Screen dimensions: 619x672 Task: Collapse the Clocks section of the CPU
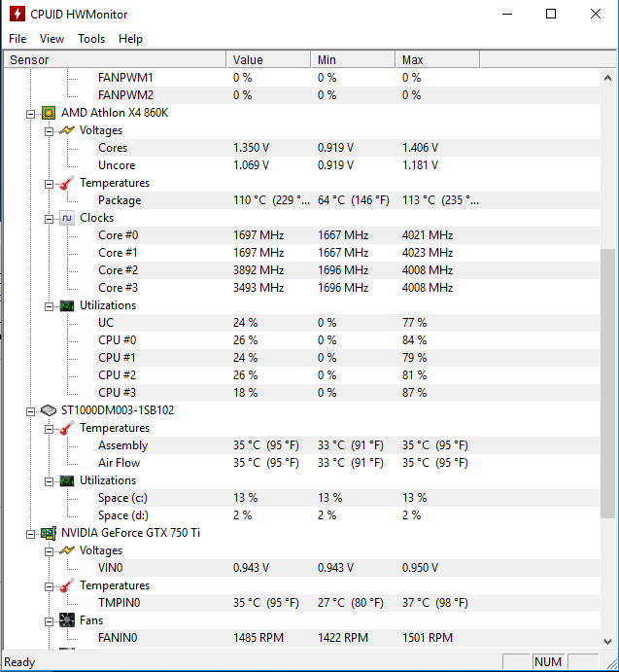pos(48,218)
